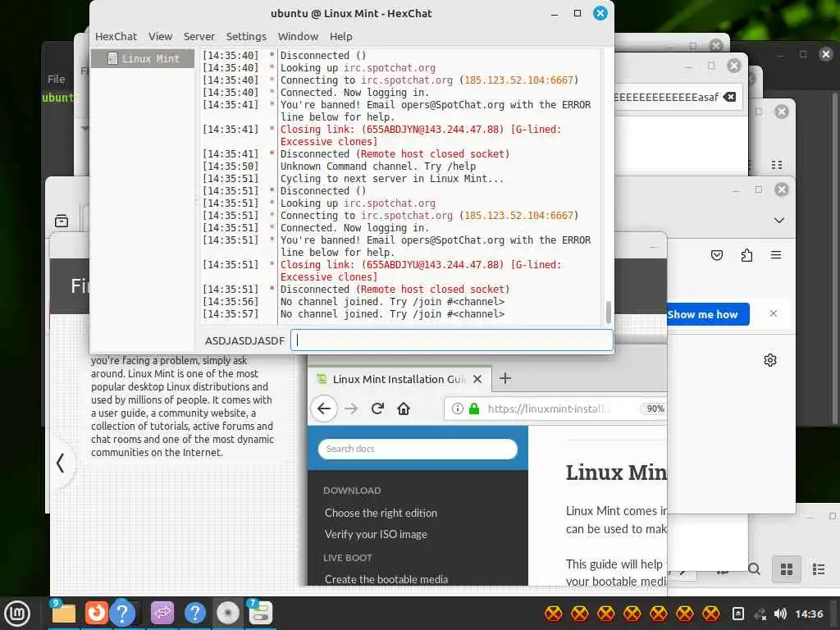Dismiss the Show me how notification
This screenshot has height=630, width=840.
click(773, 313)
